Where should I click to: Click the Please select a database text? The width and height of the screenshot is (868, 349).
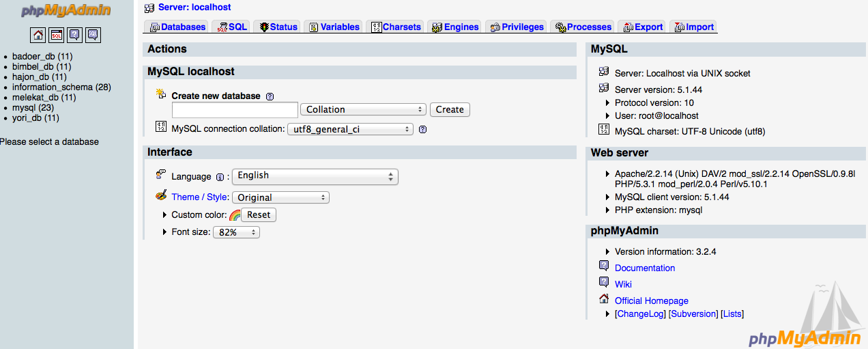click(x=49, y=142)
